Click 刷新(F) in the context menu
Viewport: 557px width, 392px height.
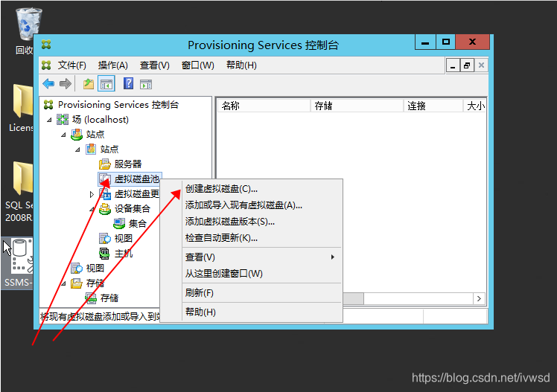pyautogui.click(x=200, y=293)
